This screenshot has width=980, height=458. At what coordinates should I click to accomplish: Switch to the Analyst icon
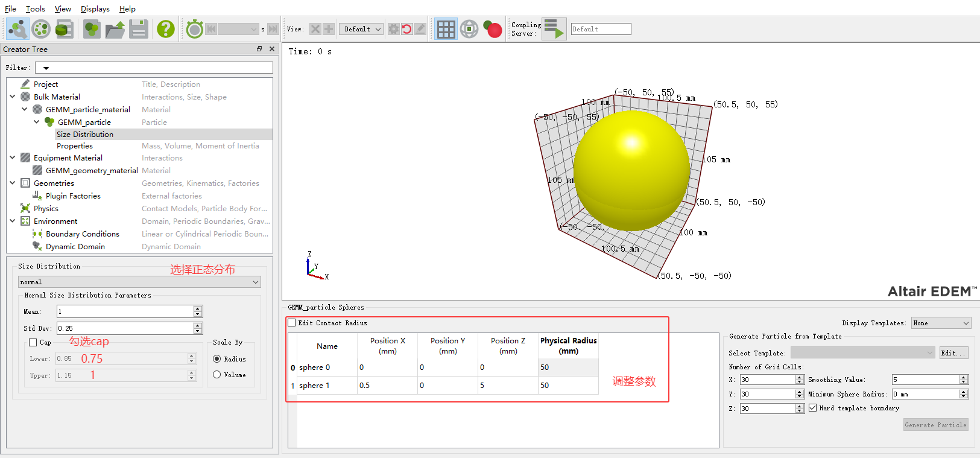[x=64, y=29]
